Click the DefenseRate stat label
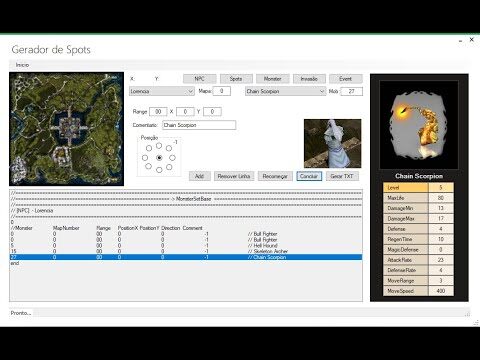480x360 pixels. (406, 270)
